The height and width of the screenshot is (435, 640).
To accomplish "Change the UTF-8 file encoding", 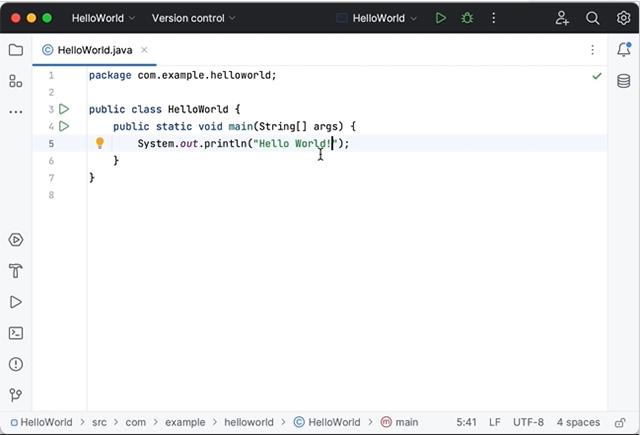I will [528, 422].
